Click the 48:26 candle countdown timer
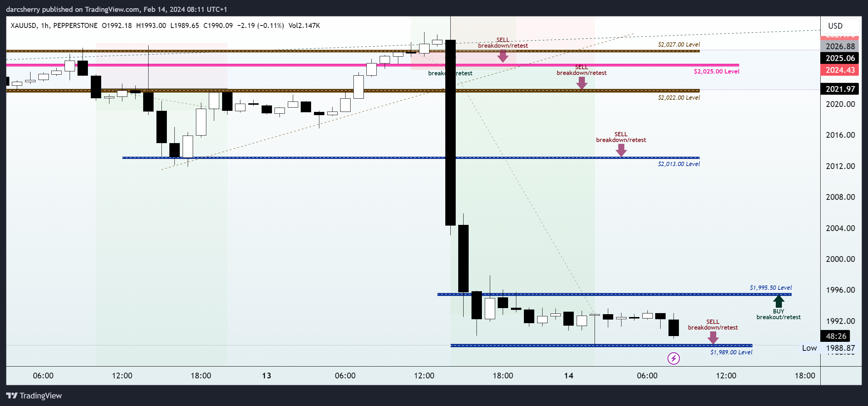 (x=836, y=336)
